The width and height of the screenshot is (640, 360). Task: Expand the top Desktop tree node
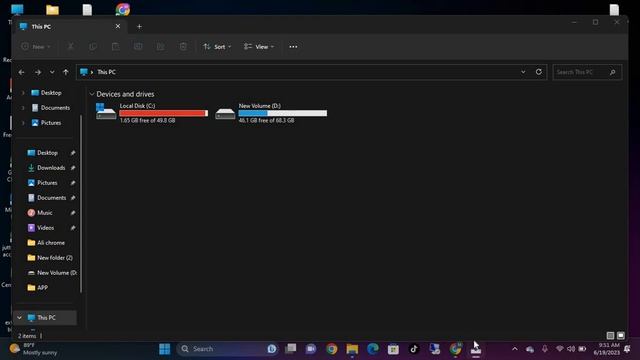click(x=23, y=93)
